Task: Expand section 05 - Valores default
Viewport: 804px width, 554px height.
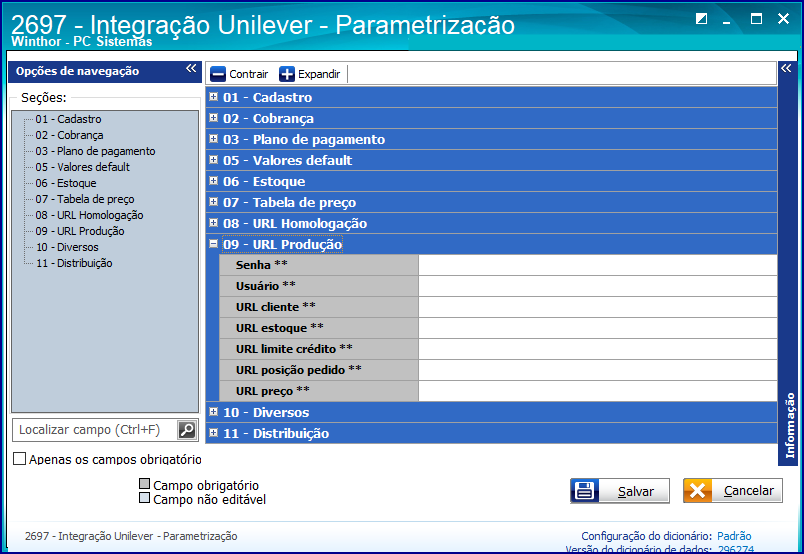Action: [x=214, y=160]
